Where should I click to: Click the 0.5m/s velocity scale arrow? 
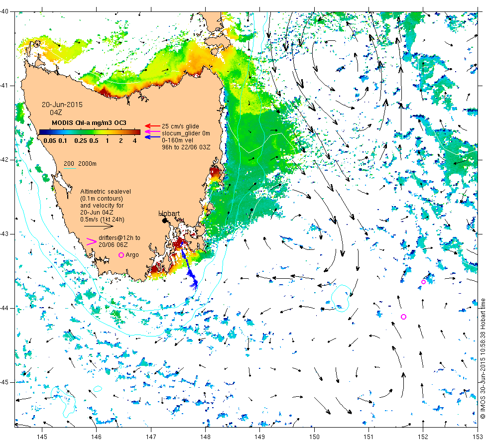(x=99, y=226)
